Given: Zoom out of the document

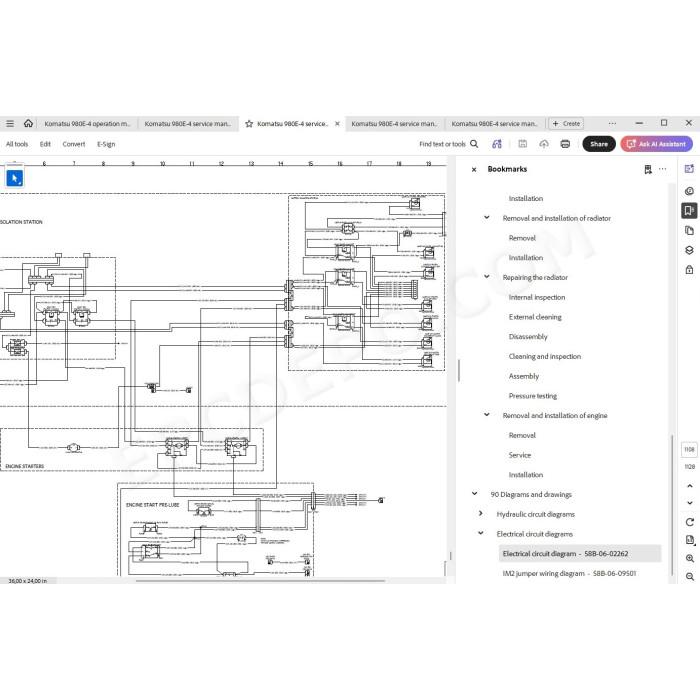Looking at the screenshot, I should 690,577.
